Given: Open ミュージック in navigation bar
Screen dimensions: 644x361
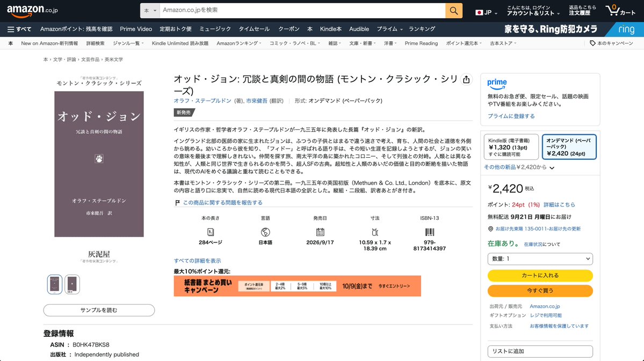Looking at the screenshot, I should pos(215,29).
